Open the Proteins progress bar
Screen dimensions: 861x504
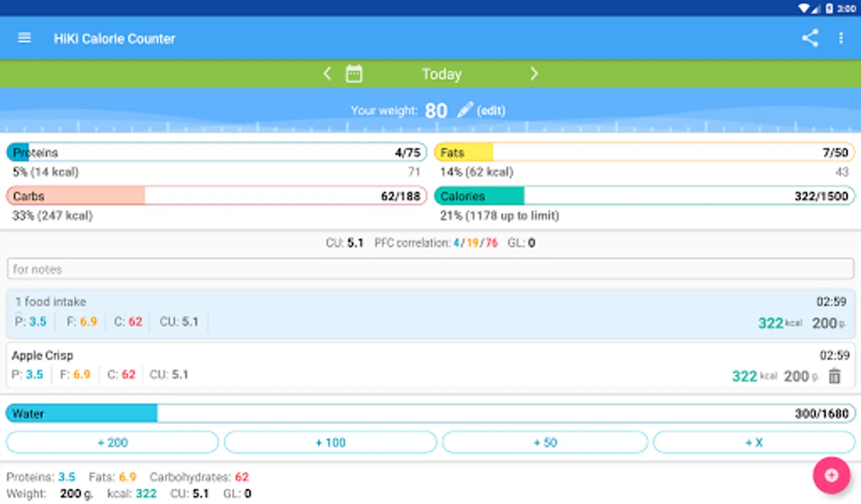(x=216, y=152)
